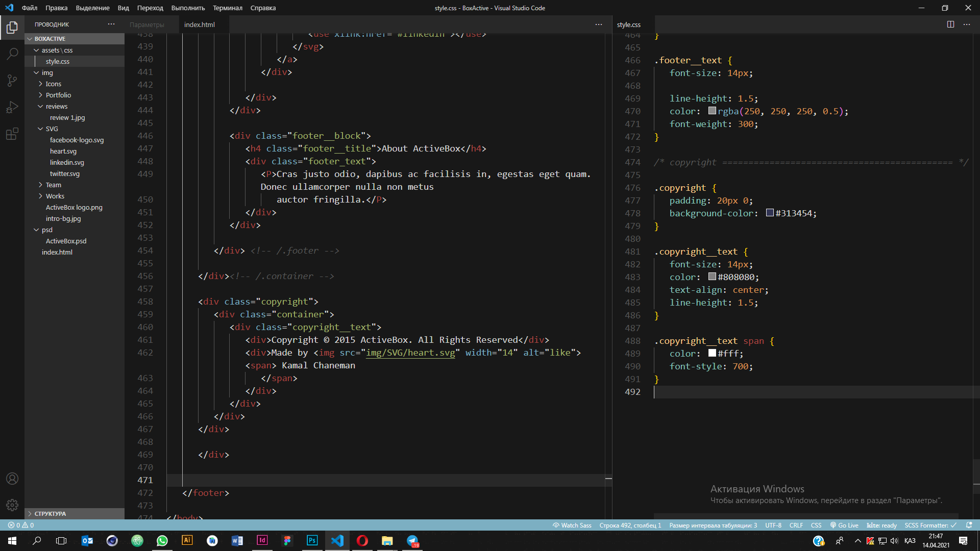Open the Search view in activity bar
Image resolution: width=980 pixels, height=551 pixels.
point(12,54)
